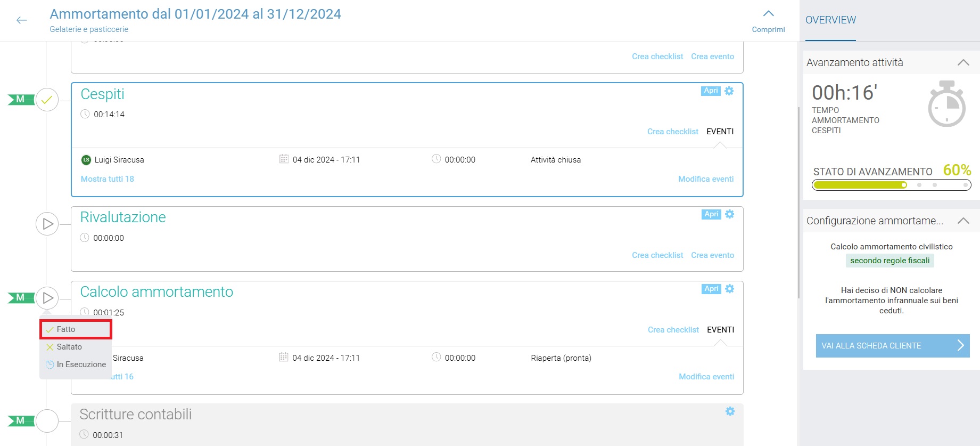Collapse the EVENTI section in Cespiti

(720, 132)
